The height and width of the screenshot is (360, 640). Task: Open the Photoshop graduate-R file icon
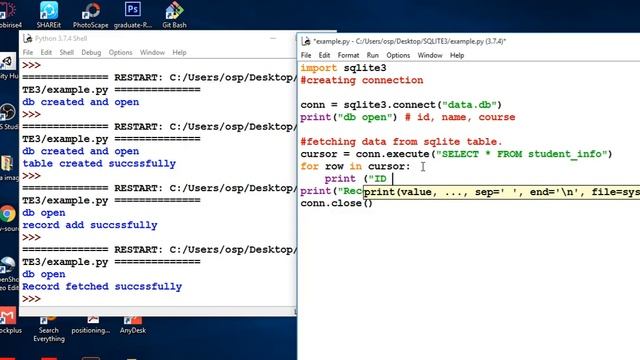pos(133,15)
